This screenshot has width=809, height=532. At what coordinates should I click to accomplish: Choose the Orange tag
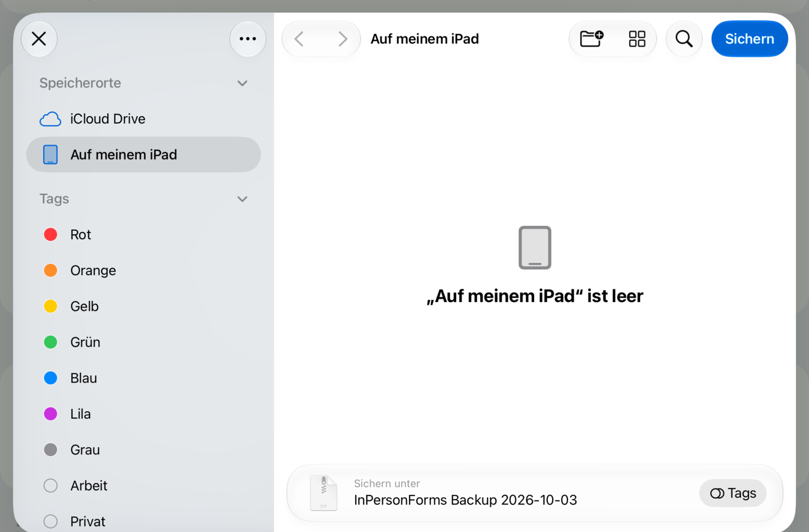(x=143, y=270)
